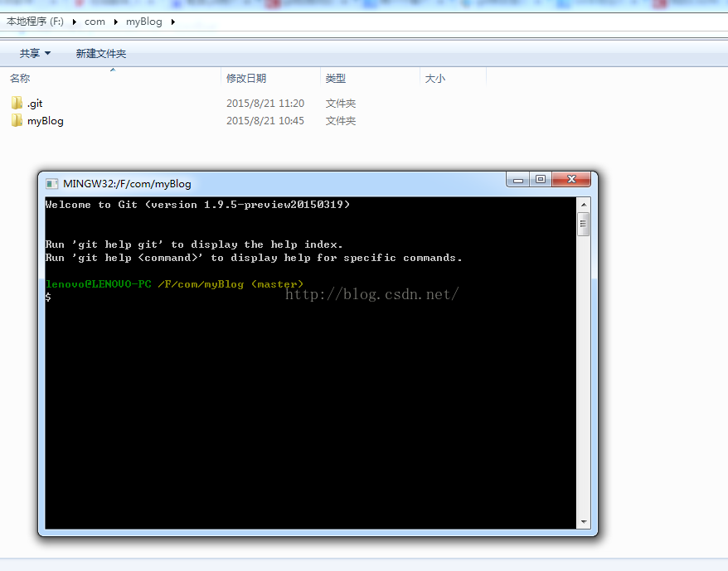728x571 pixels.
Task: Navigate to 本地程序 (F:) in address bar
Action: pyautogui.click(x=36, y=22)
